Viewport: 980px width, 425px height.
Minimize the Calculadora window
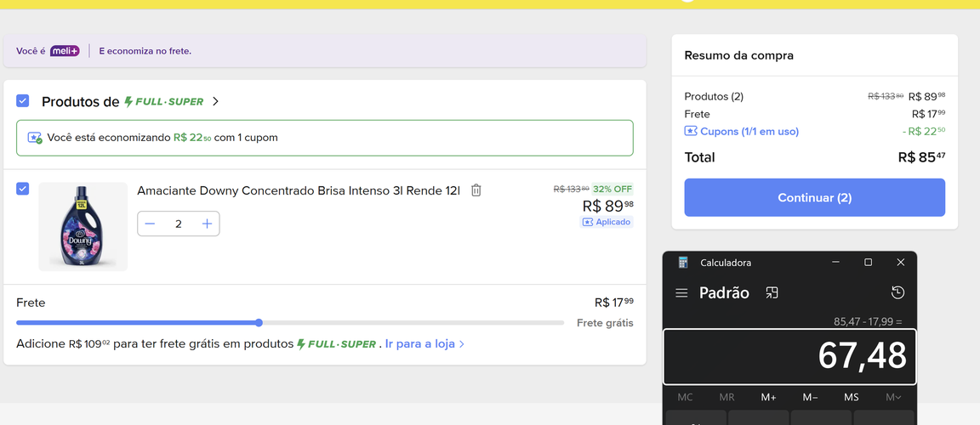835,263
